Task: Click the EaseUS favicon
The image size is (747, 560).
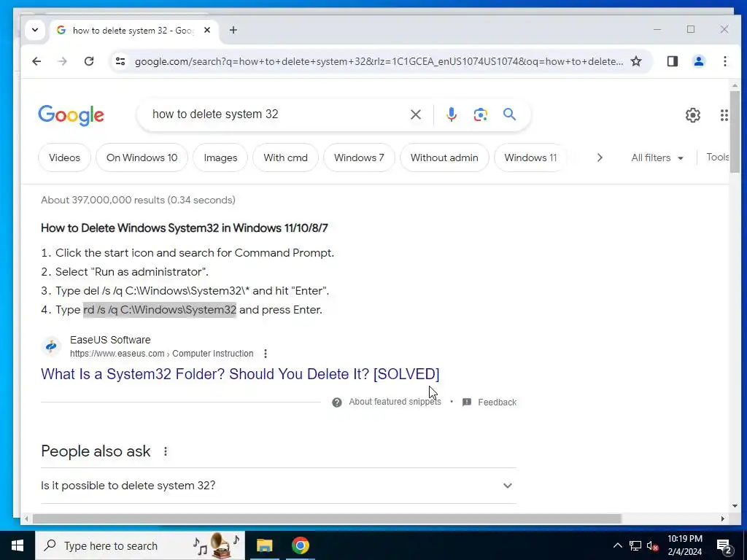Action: [51, 346]
